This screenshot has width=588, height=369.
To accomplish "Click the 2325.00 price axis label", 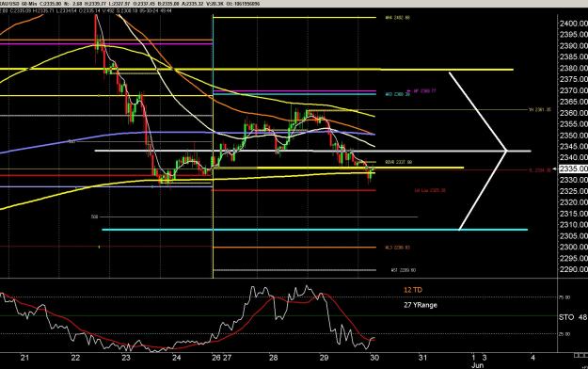I will (573, 191).
